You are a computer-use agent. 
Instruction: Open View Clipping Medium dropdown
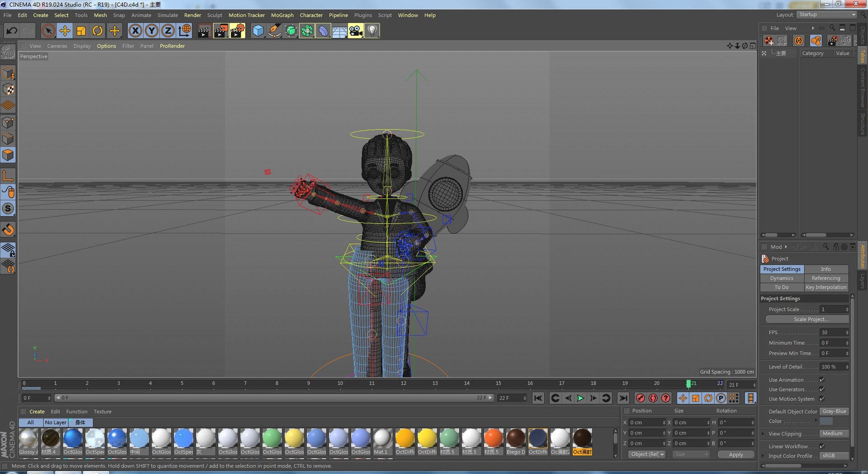point(834,434)
